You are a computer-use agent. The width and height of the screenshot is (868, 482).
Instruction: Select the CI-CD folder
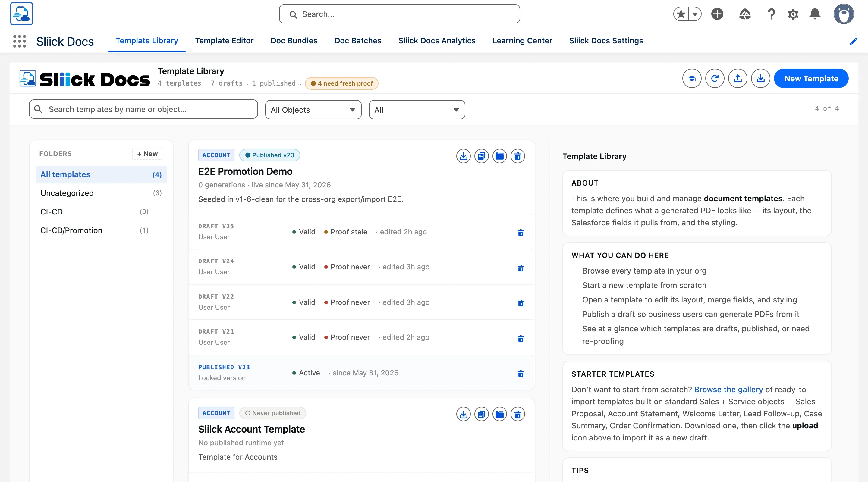(x=101, y=212)
